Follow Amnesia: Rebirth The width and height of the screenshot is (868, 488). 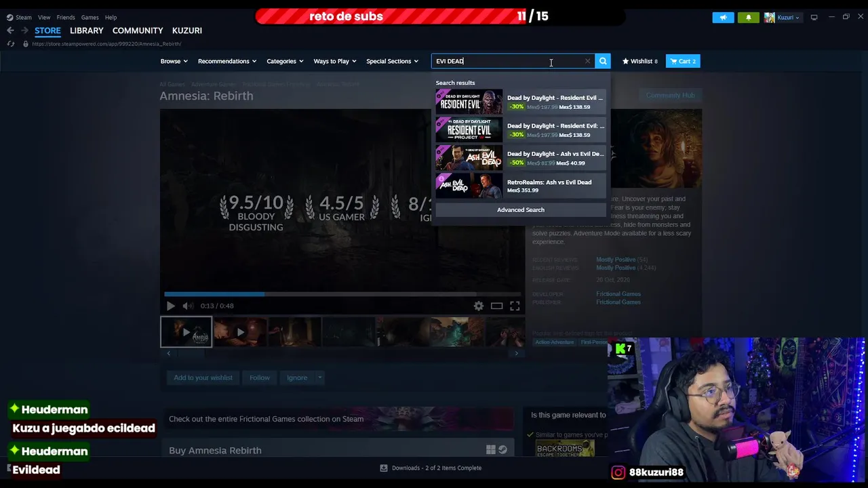click(x=259, y=378)
